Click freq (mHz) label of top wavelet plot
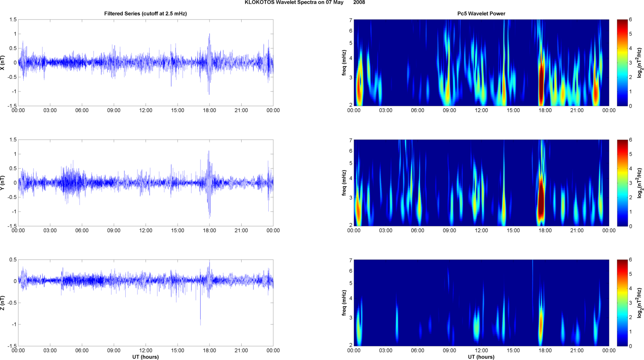This screenshot has width=644, height=360. point(344,63)
